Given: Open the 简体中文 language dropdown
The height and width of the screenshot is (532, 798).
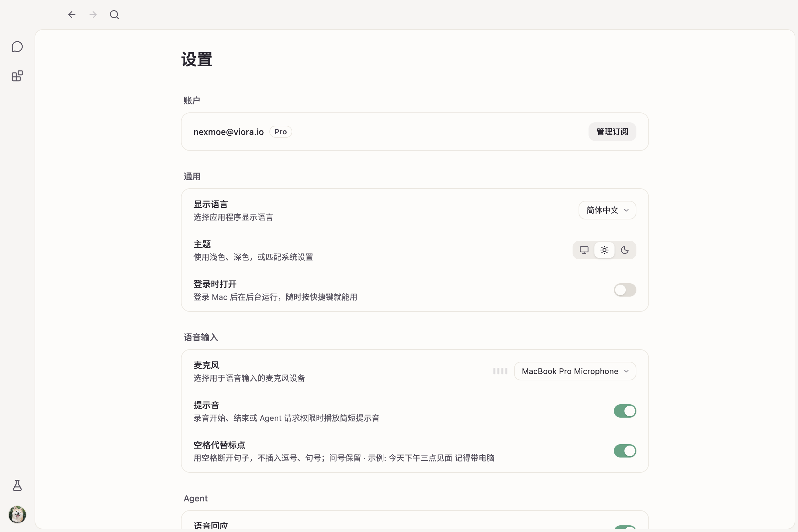Looking at the screenshot, I should click(607, 210).
